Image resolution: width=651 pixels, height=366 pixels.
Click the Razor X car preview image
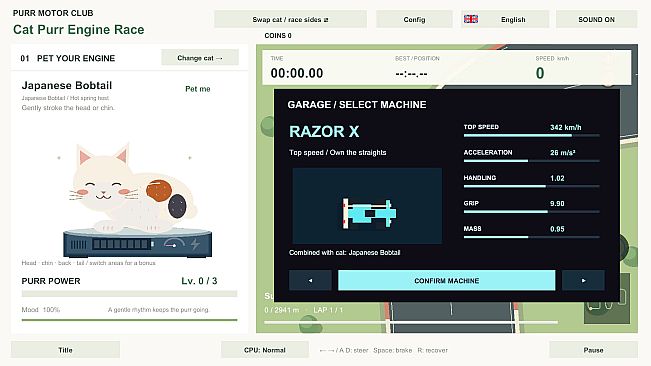(367, 206)
